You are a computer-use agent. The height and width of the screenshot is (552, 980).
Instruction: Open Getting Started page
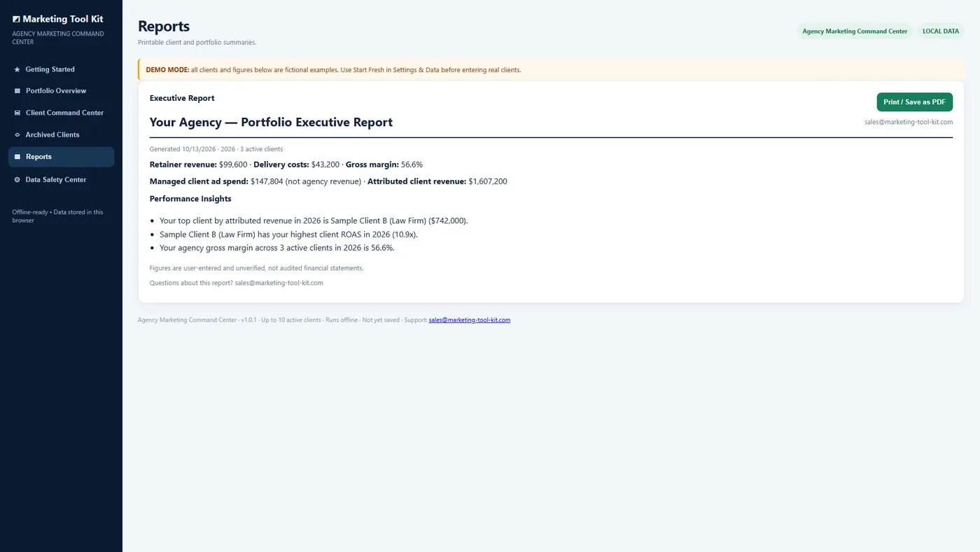(x=61, y=69)
